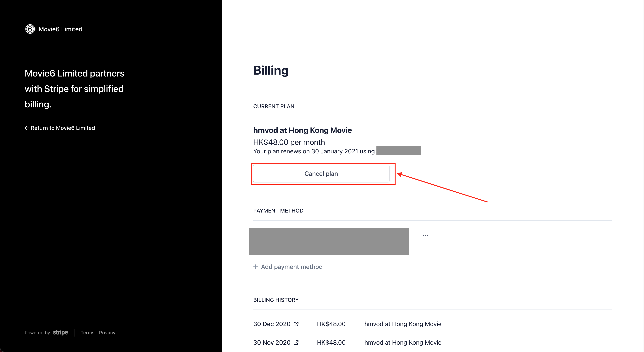
Task: Click the 30 Nov 2020 invoice date
Action: (272, 343)
